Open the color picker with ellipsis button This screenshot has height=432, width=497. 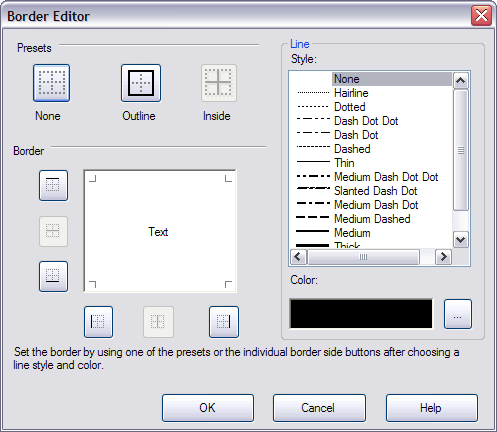coord(458,314)
